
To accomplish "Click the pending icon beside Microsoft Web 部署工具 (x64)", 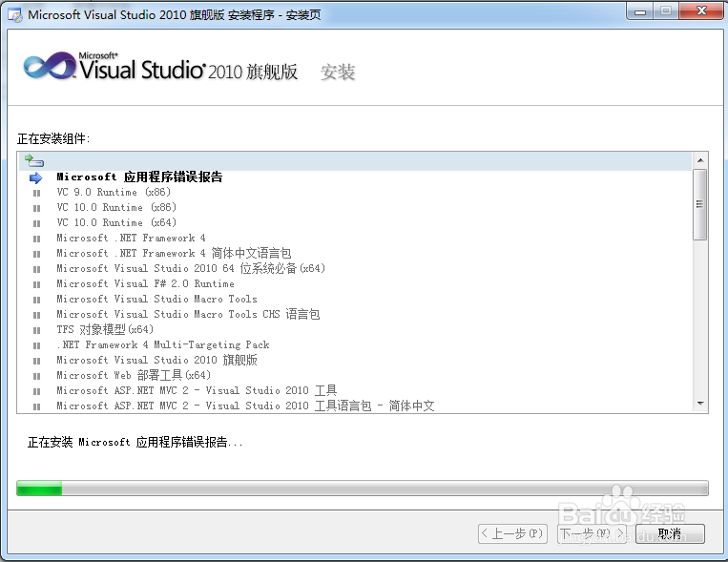I will point(36,376).
